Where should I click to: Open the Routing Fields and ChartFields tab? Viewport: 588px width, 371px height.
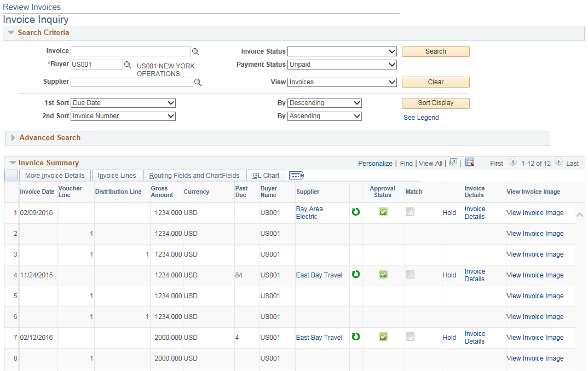(x=194, y=175)
